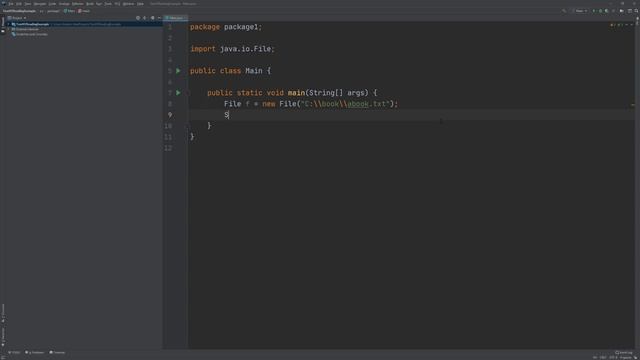Hide the Project panel with minus icon
Image resolution: width=640 pixels, height=360 pixels.
click(x=159, y=18)
